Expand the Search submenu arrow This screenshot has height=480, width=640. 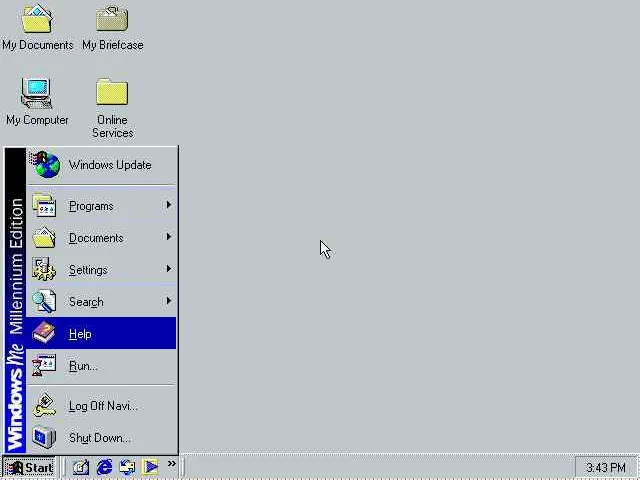169,301
